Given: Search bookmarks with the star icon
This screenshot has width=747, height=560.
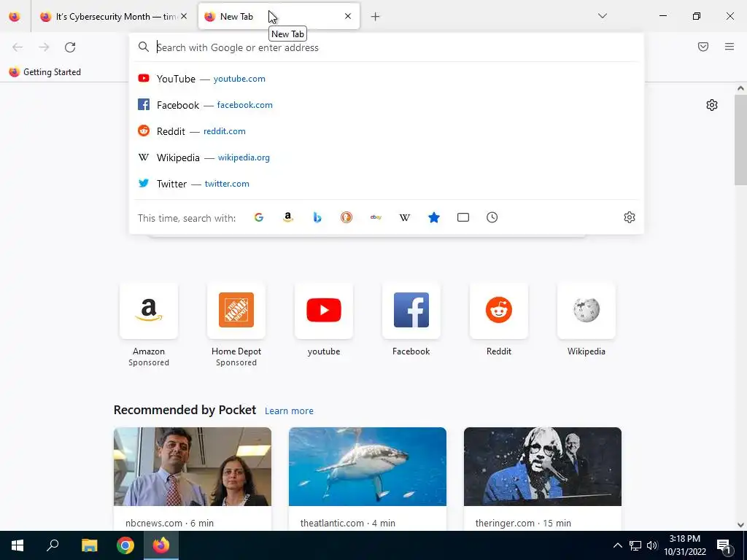Looking at the screenshot, I should point(434,217).
